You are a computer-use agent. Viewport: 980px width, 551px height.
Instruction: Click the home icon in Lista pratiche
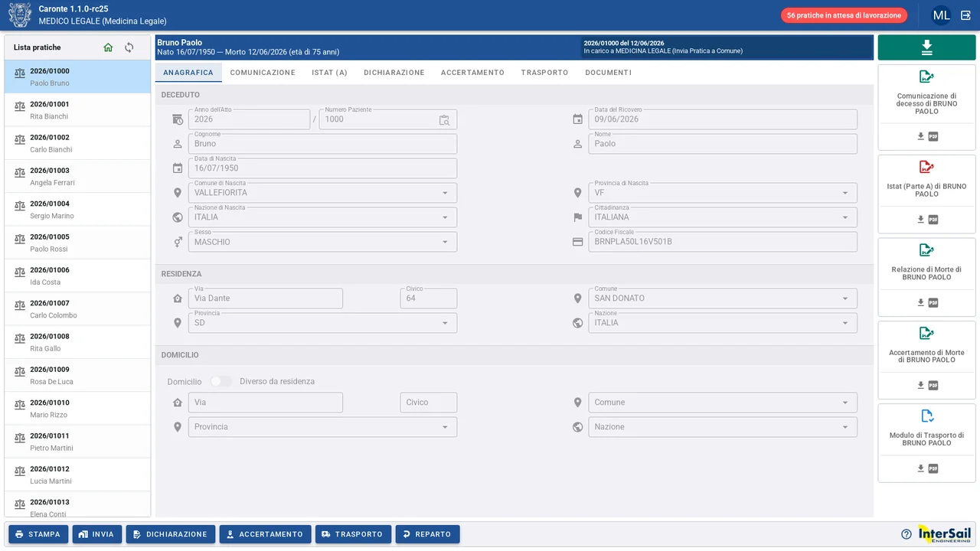[x=108, y=47]
